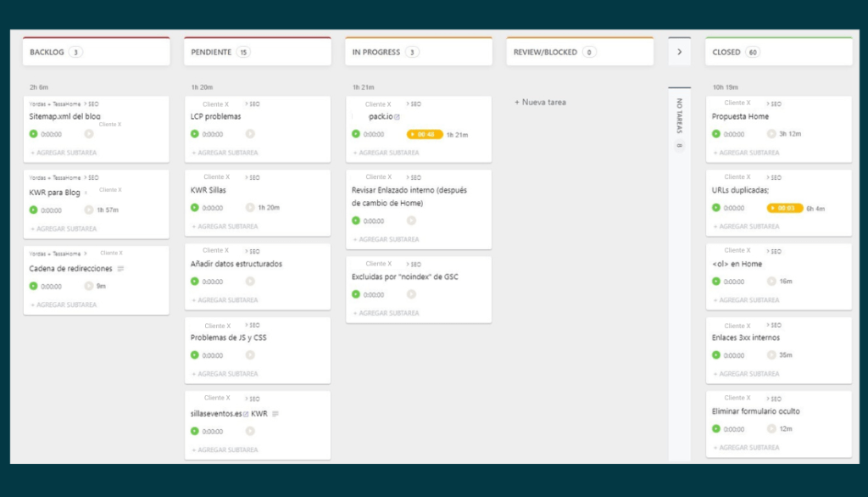Select the REVIEW/BLOCKED column header
868x497 pixels.
[580, 52]
